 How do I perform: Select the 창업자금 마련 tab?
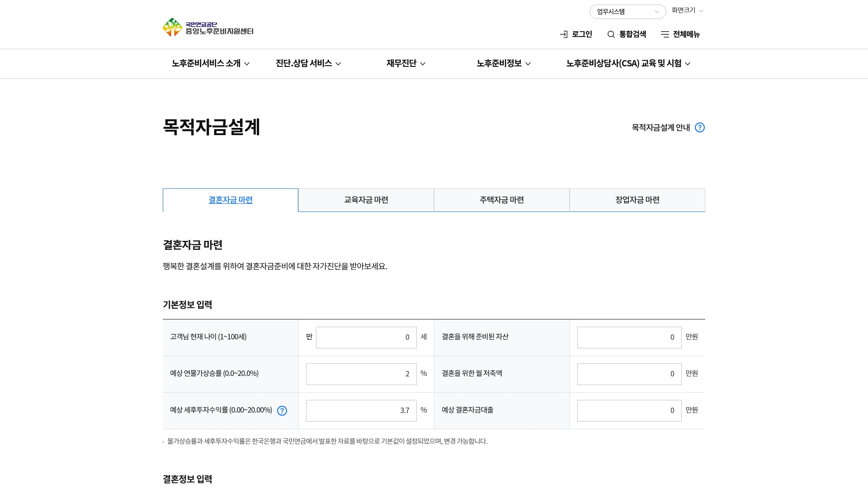(637, 200)
